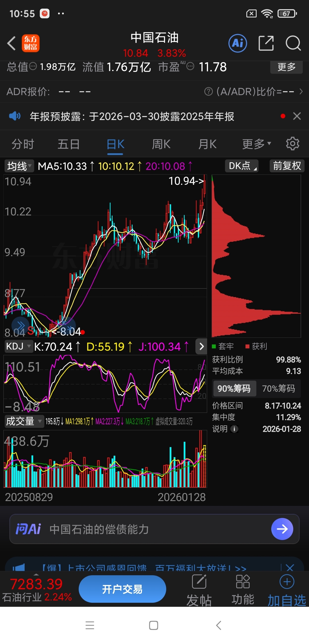Tap the KDJ next-indicator arrow button
309x644 pixels.
point(201,346)
